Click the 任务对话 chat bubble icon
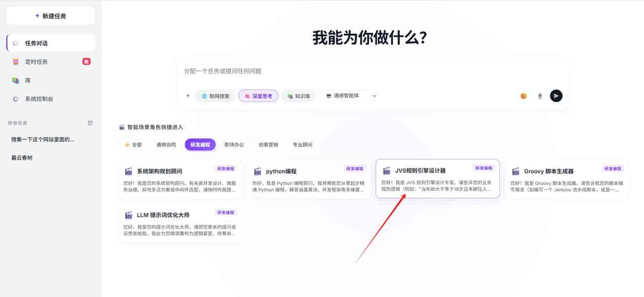The width and height of the screenshot is (644, 297). coord(16,43)
